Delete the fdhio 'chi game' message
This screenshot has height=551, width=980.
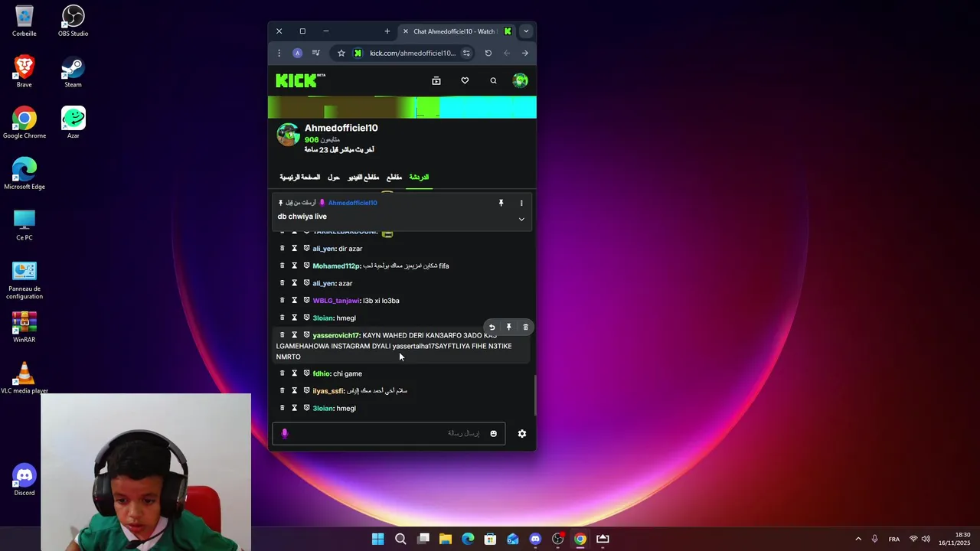(282, 373)
